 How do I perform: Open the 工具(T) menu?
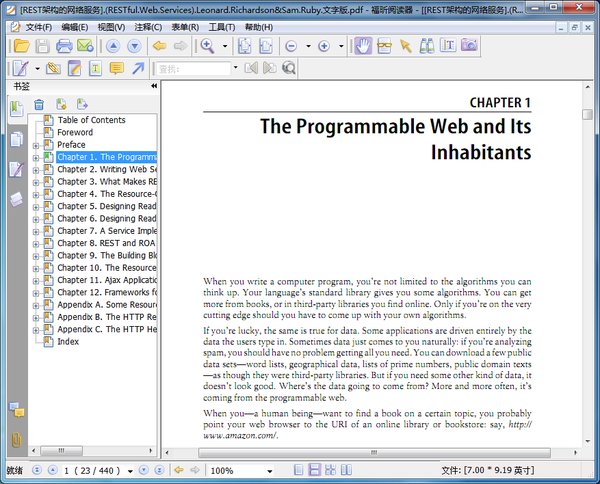(x=222, y=27)
